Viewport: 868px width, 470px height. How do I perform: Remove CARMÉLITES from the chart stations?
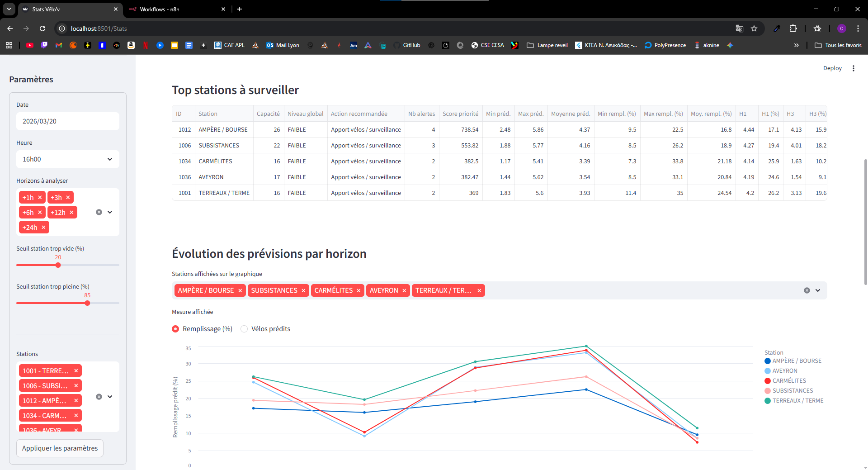359,290
